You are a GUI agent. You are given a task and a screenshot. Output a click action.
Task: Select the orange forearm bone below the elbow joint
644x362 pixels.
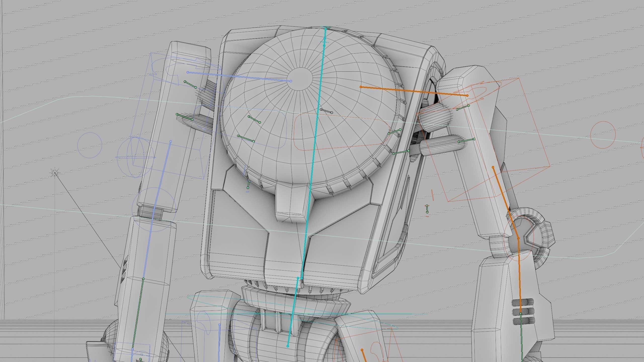(x=519, y=276)
